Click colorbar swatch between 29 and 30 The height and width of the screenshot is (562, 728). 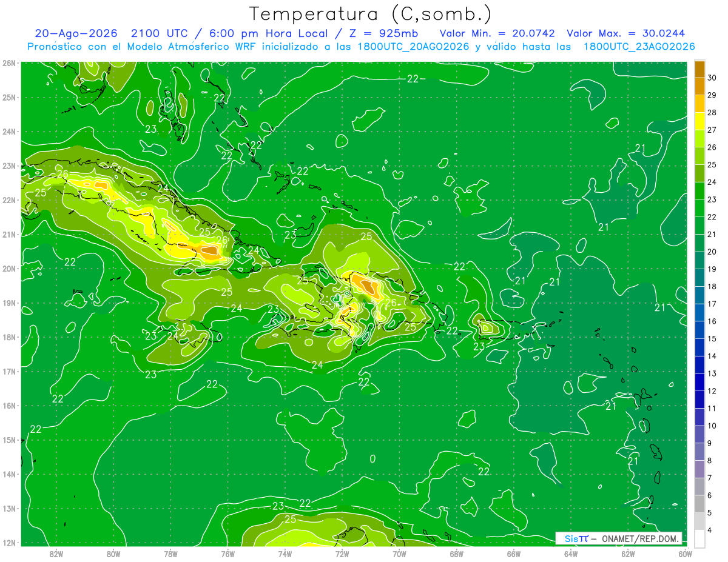pos(699,86)
